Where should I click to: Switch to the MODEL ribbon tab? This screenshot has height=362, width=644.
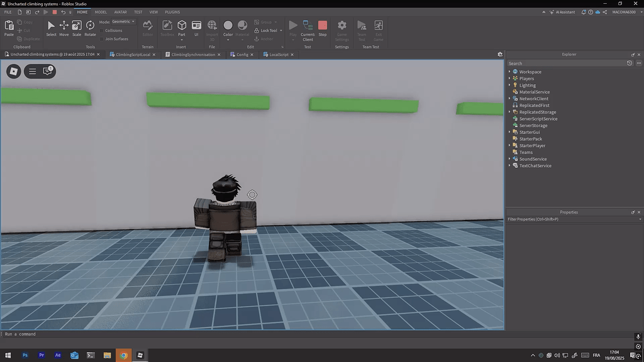point(101,12)
